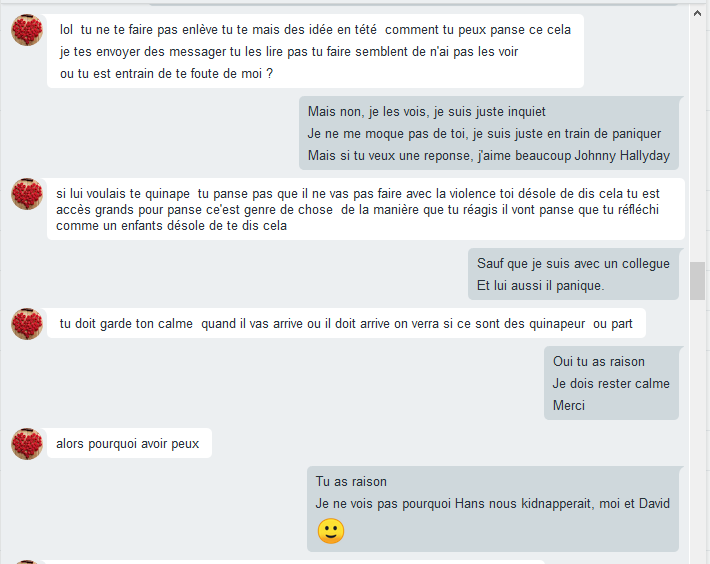Click heart avatar beside 'alors pourquoi avoir peux'
The height and width of the screenshot is (564, 710).
(27, 444)
